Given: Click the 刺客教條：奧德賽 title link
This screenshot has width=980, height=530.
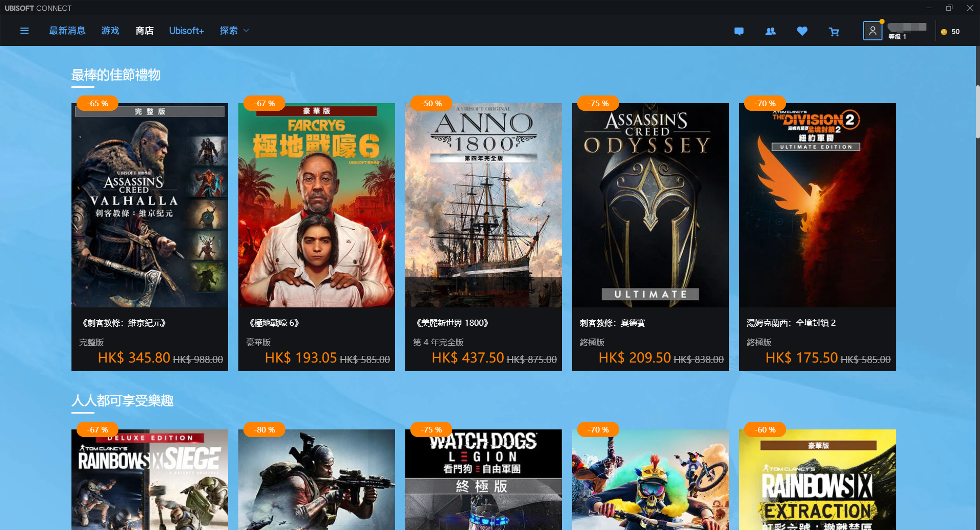Looking at the screenshot, I should point(612,323).
